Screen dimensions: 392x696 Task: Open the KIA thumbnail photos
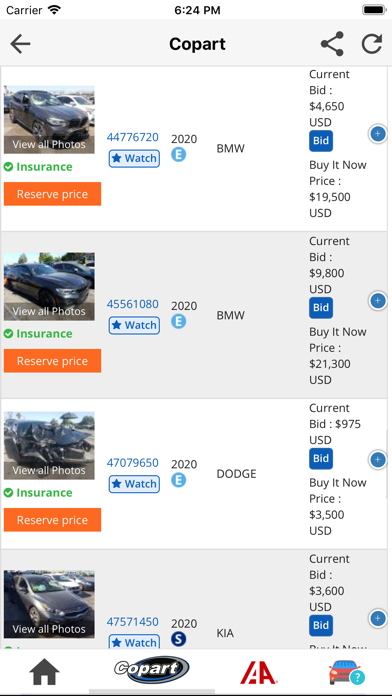[x=49, y=605]
